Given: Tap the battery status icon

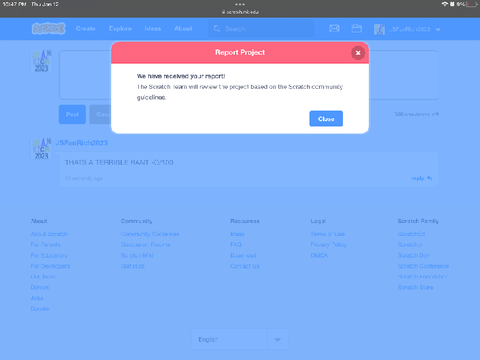Looking at the screenshot, I should 472,4.
